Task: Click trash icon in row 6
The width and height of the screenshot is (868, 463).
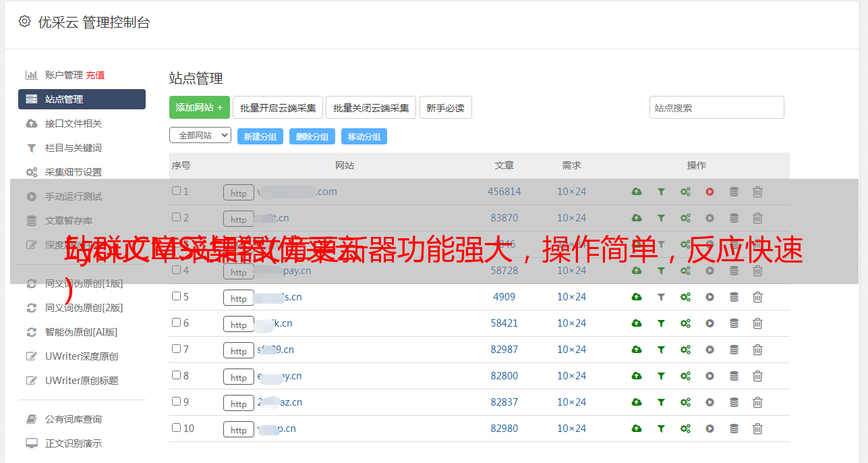Action: tap(757, 323)
